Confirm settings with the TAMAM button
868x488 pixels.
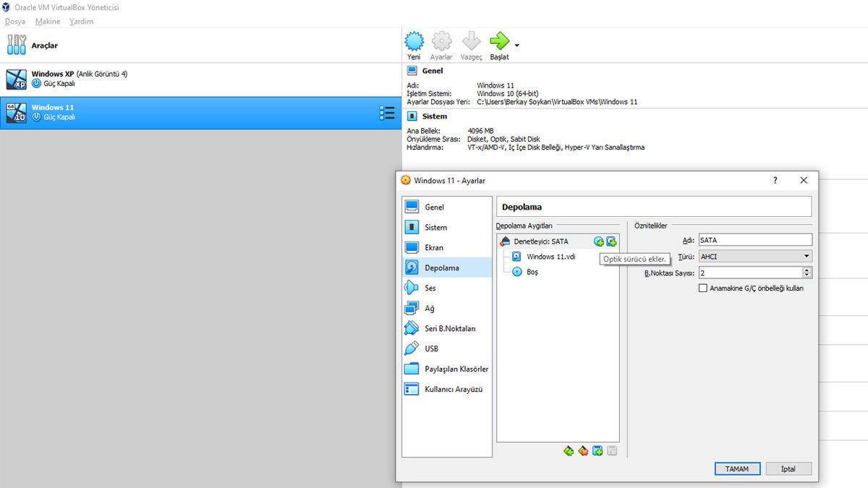(x=736, y=468)
